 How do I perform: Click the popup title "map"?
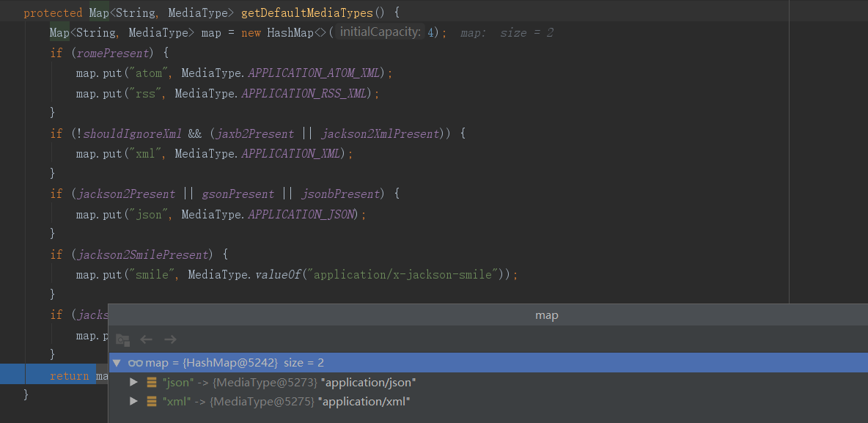tap(547, 315)
